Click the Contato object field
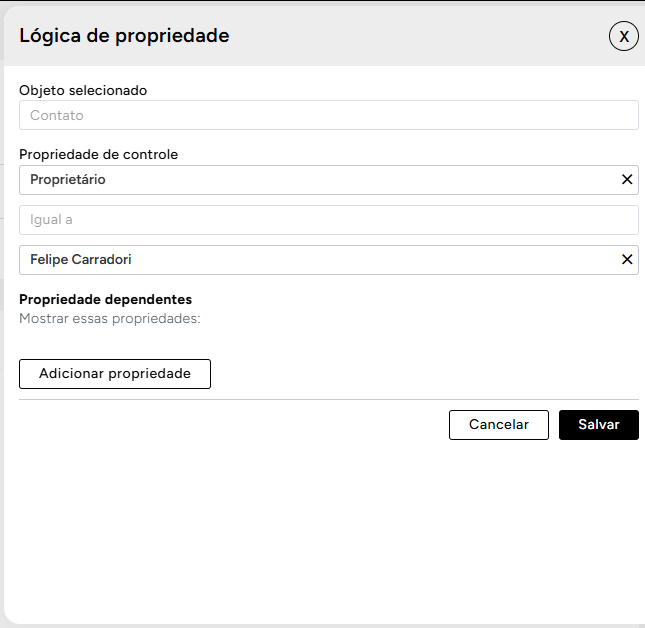 tap(328, 115)
